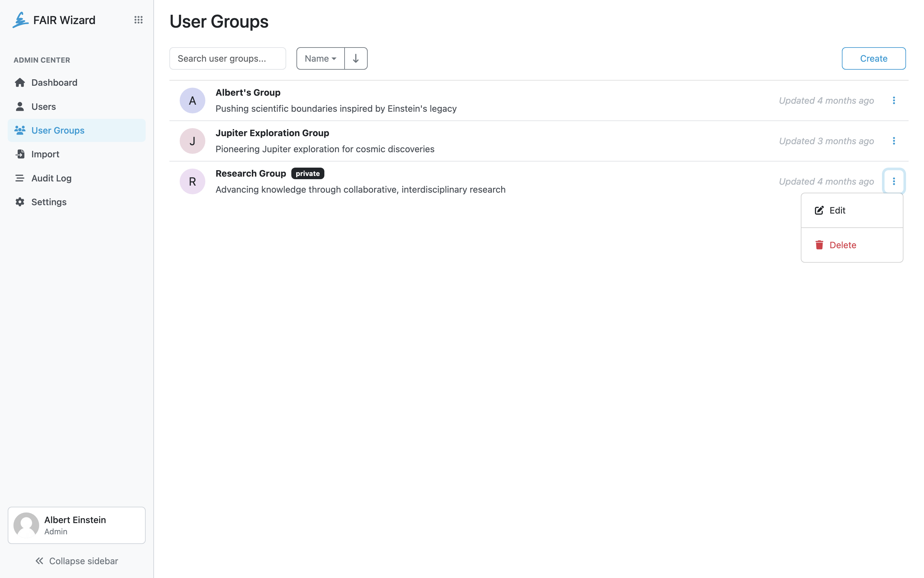Click the Create button
Viewport: 924px width, 578px height.
click(x=874, y=58)
